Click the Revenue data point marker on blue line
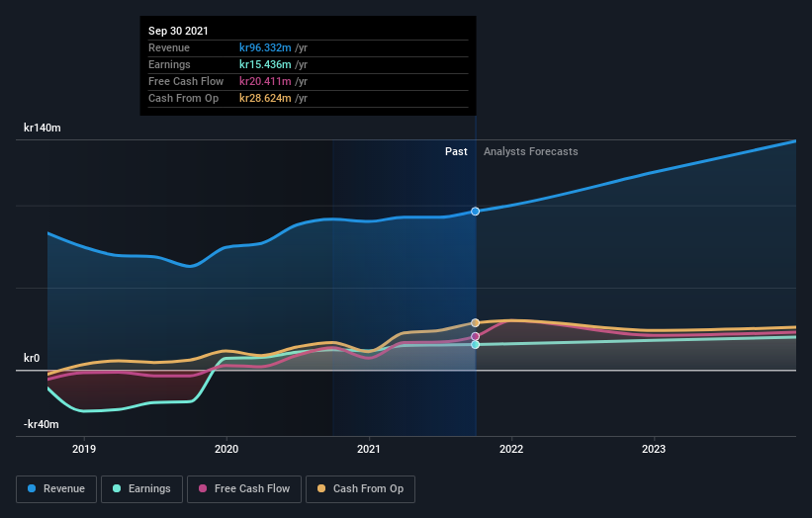 475,212
